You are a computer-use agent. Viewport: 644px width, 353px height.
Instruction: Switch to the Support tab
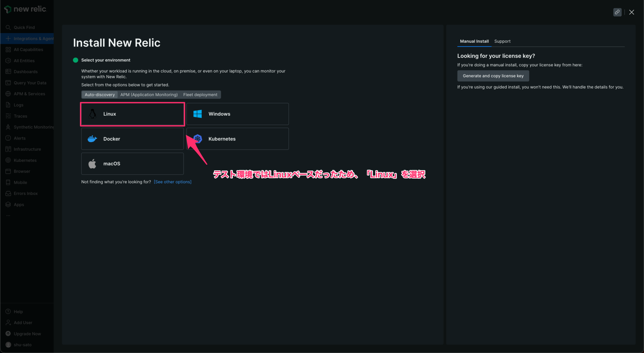(502, 41)
